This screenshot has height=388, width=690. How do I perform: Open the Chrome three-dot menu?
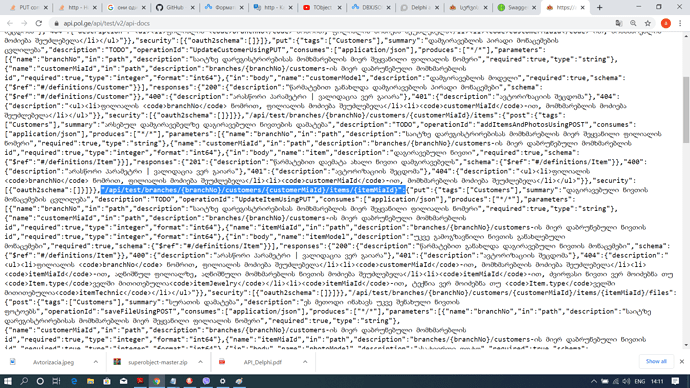click(x=680, y=23)
